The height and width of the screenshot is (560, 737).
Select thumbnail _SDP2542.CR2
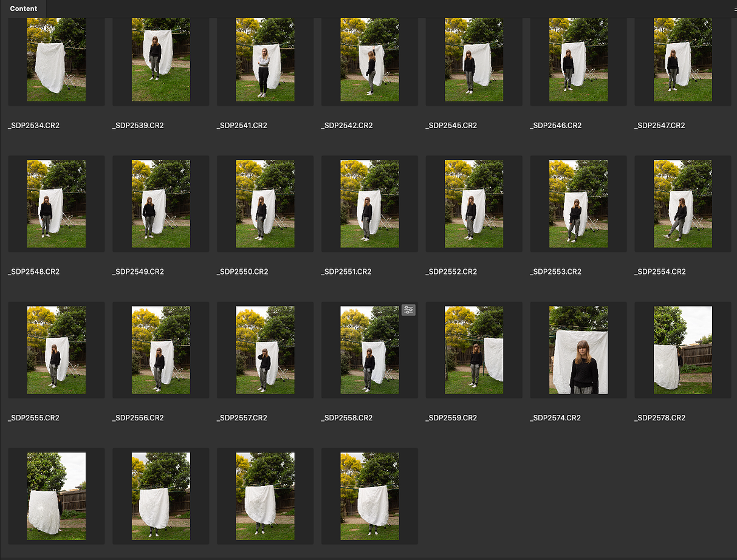[x=369, y=60]
